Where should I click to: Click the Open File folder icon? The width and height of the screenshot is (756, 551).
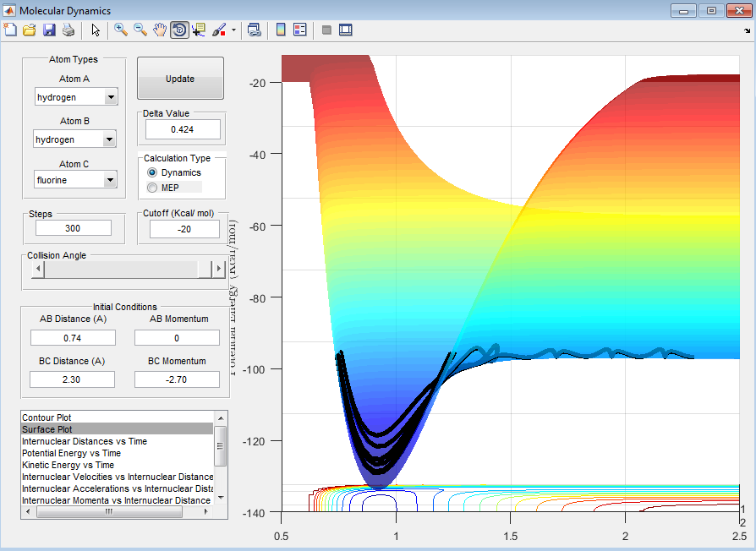pos(30,30)
